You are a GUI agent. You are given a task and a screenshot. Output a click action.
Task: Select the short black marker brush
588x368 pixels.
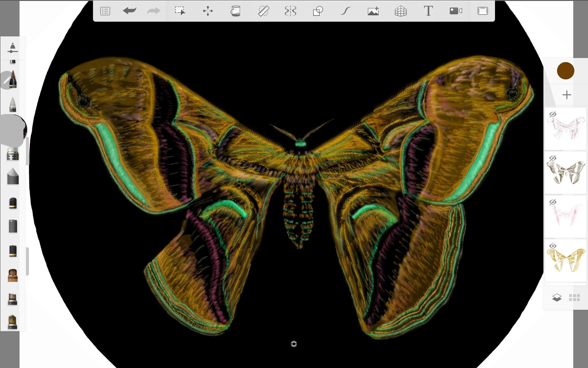pos(13,203)
